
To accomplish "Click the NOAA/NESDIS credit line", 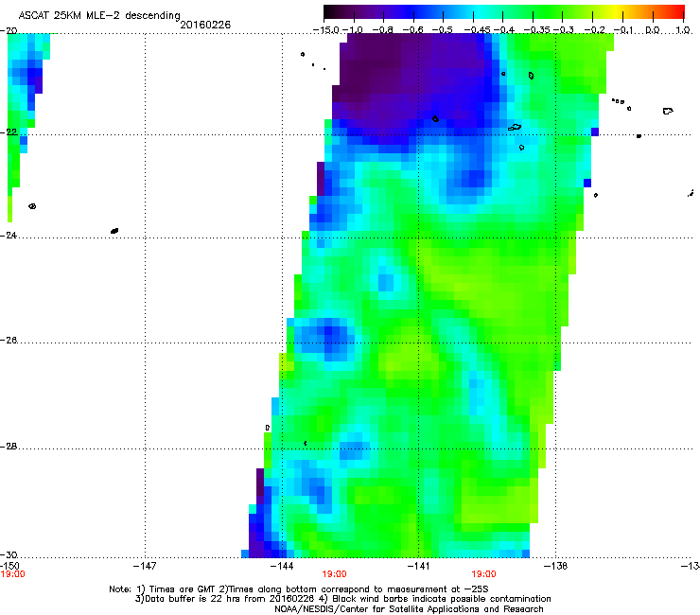I will [x=409, y=609].
